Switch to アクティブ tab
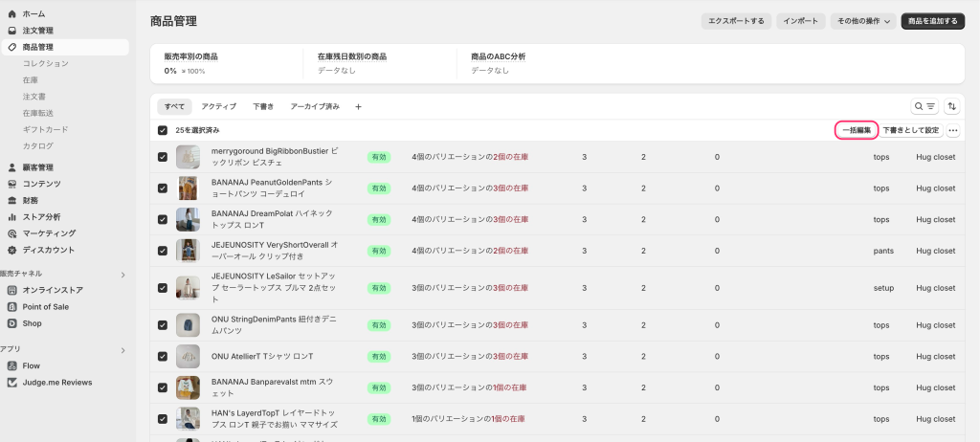The width and height of the screenshot is (980, 442). pos(218,106)
